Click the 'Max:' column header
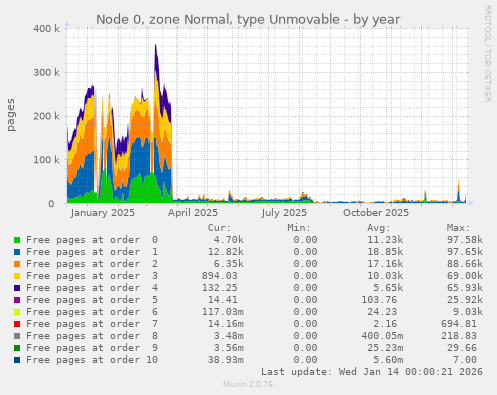Screen dimensions: 497x395 pos(458,228)
